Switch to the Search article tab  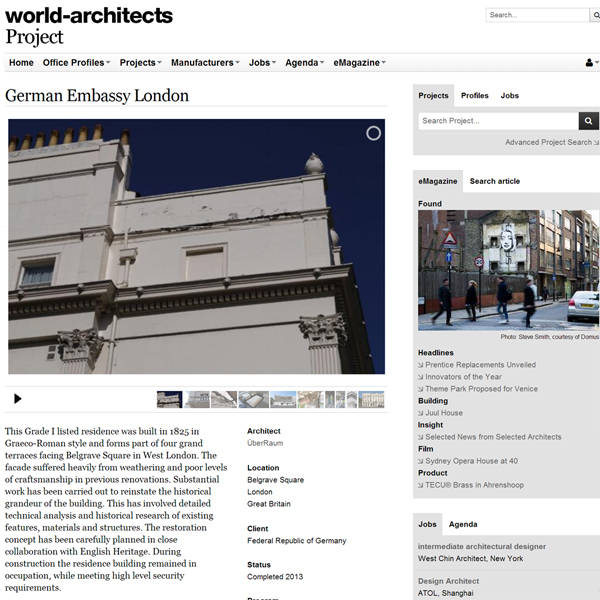point(495,181)
